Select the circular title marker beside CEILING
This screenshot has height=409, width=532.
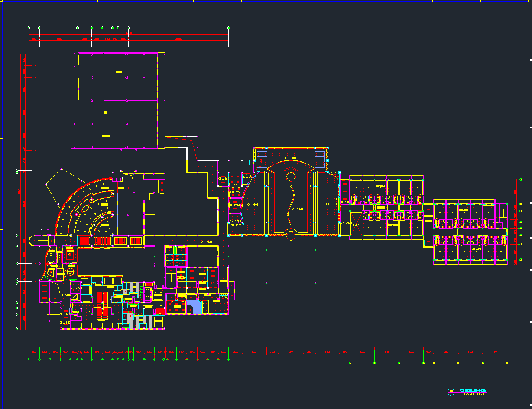pyautogui.click(x=451, y=392)
